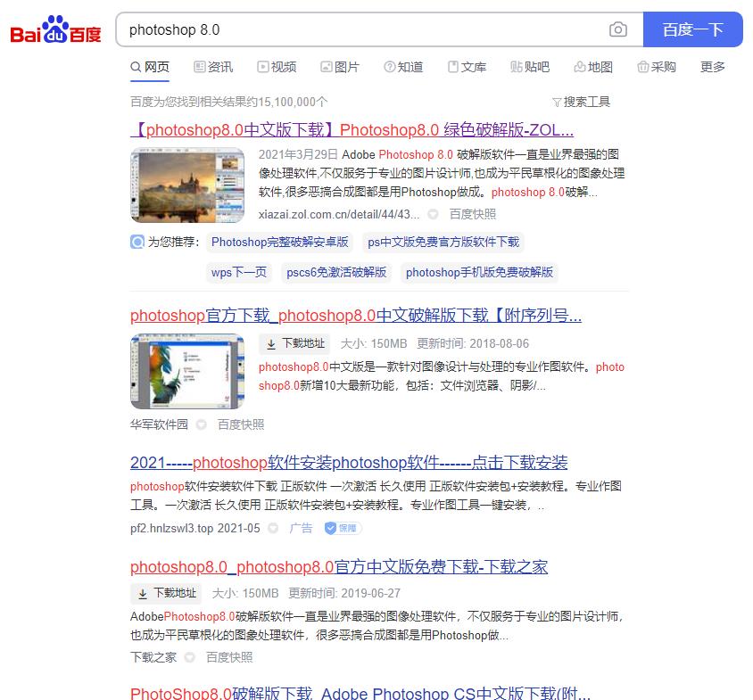Click the magnifier icon before 为您推荐
This screenshot has height=700, width=753.
(136, 242)
